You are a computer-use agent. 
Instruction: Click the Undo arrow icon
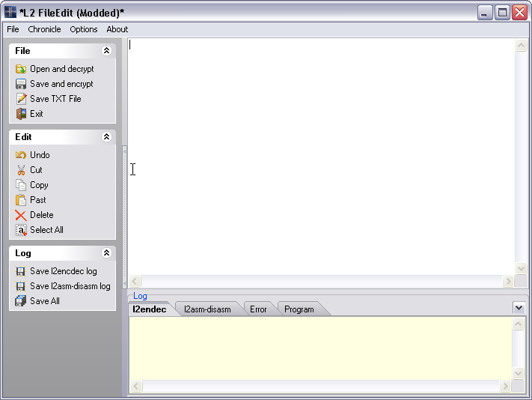pos(21,155)
